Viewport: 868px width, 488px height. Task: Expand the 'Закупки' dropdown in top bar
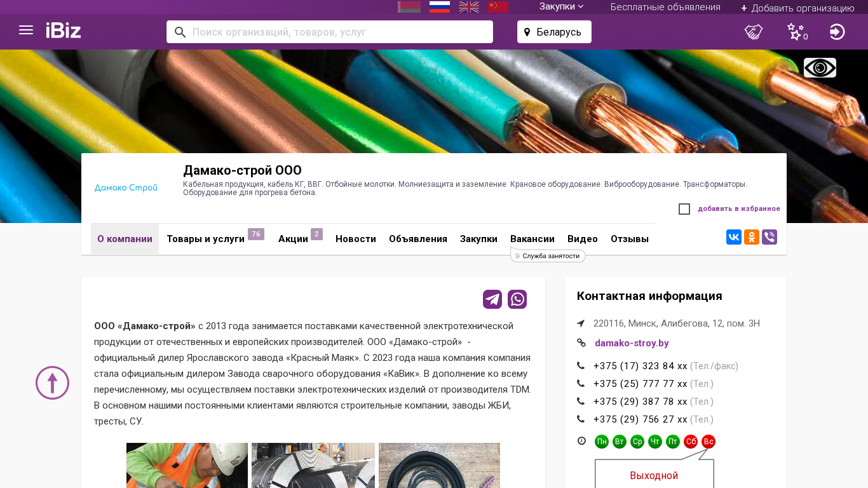[x=561, y=6]
